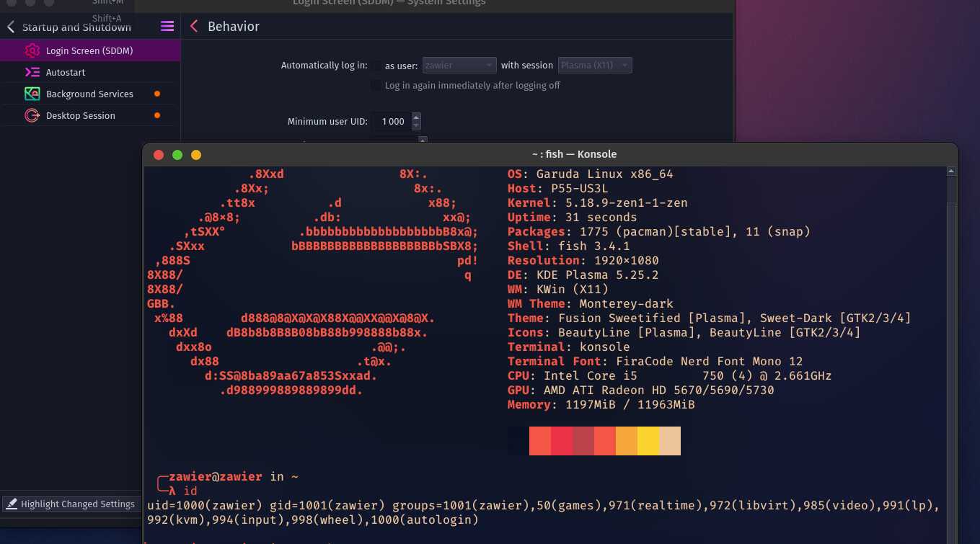Click the 'DE: KDE Plasma 5.25.2' line
The height and width of the screenshot is (544, 980).
tap(583, 275)
